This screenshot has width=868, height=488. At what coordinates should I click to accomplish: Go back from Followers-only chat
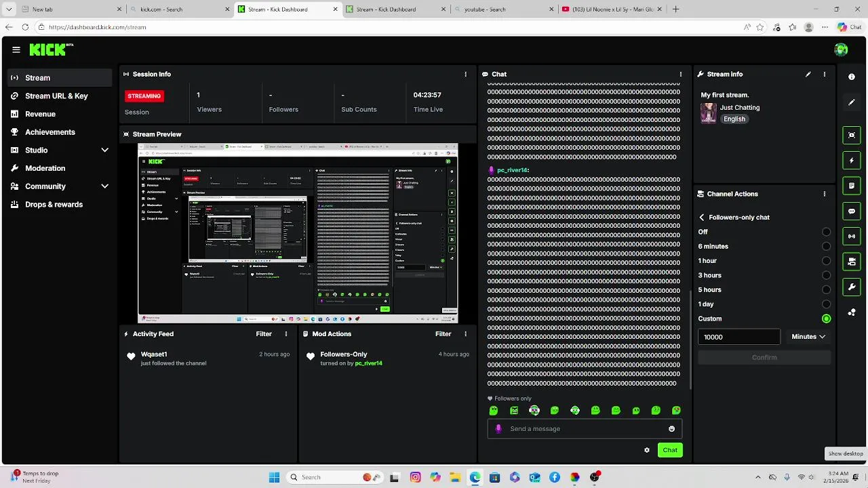click(x=702, y=217)
